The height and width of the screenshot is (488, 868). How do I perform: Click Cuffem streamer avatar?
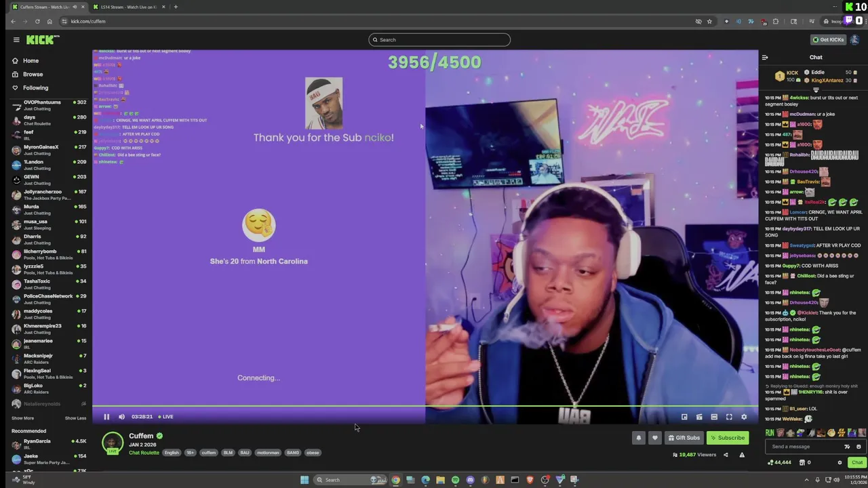tap(113, 443)
